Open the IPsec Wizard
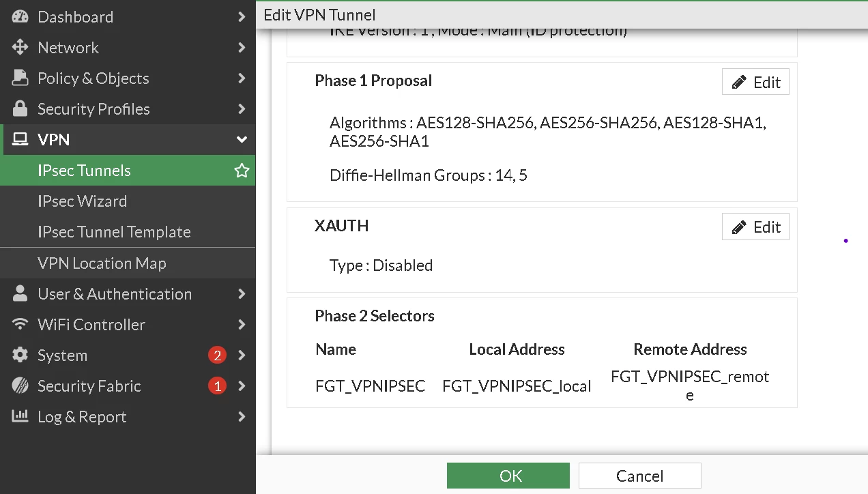868x494 pixels. coord(128,201)
